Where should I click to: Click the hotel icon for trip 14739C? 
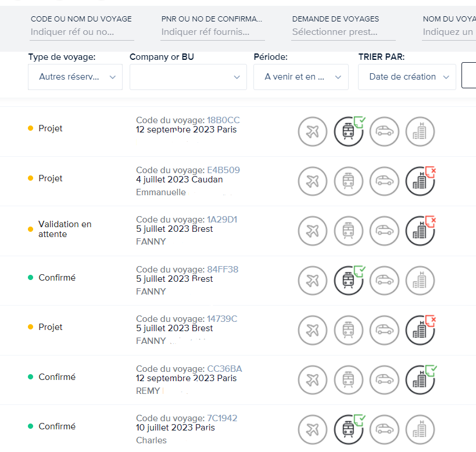click(x=420, y=330)
